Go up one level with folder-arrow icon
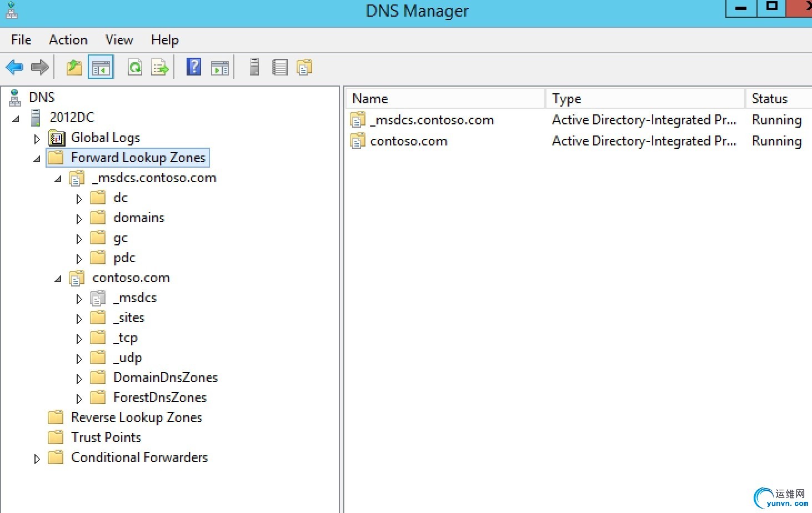The image size is (812, 513). point(74,68)
